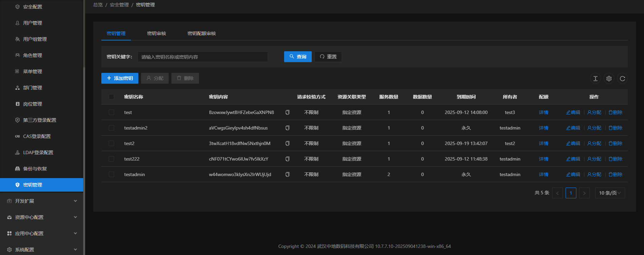Tick the checkbox for test row
The height and width of the screenshot is (255, 644).
tap(111, 112)
